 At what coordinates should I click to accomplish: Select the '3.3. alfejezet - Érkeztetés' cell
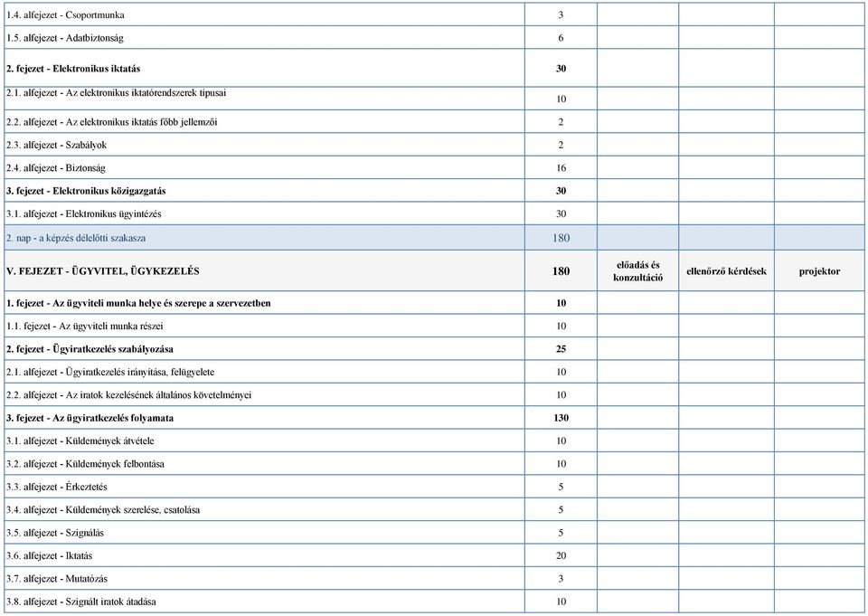coord(265,487)
